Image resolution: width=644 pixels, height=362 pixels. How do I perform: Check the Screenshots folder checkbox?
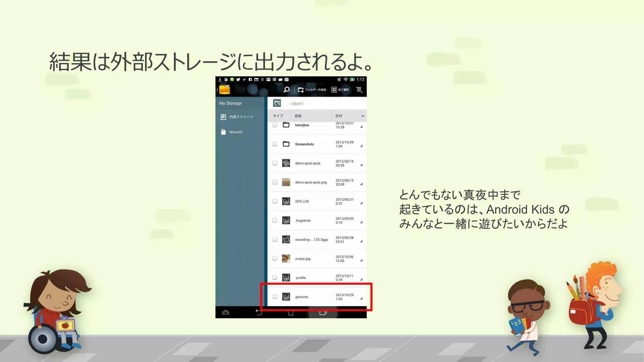275,144
